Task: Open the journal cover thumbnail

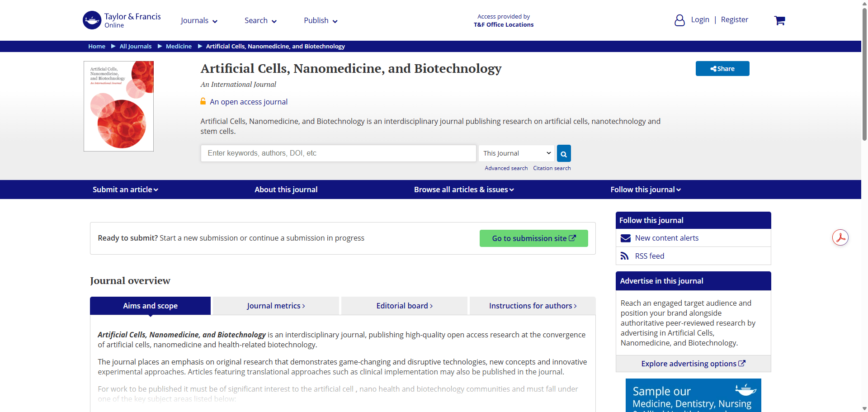Action: tap(118, 106)
